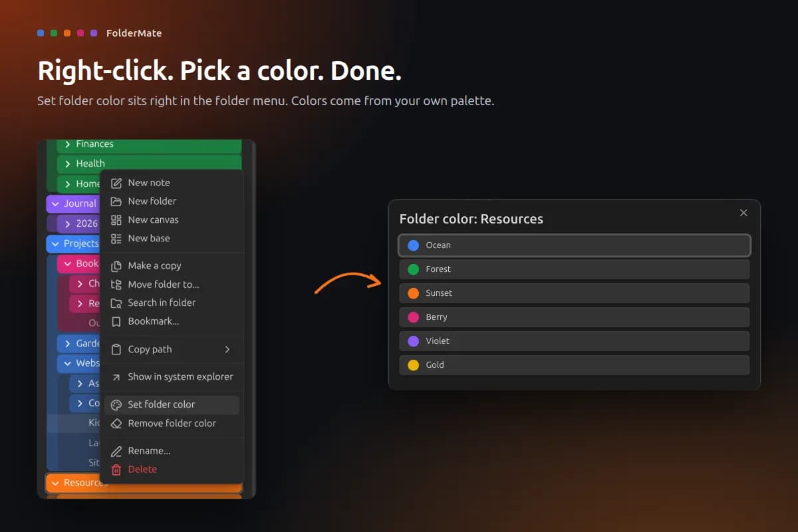Choose the Violet color option

point(575,341)
